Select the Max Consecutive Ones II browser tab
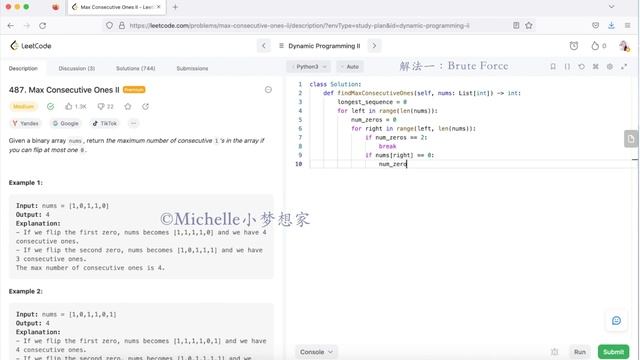Image resolution: width=640 pixels, height=360 pixels. [116, 7]
